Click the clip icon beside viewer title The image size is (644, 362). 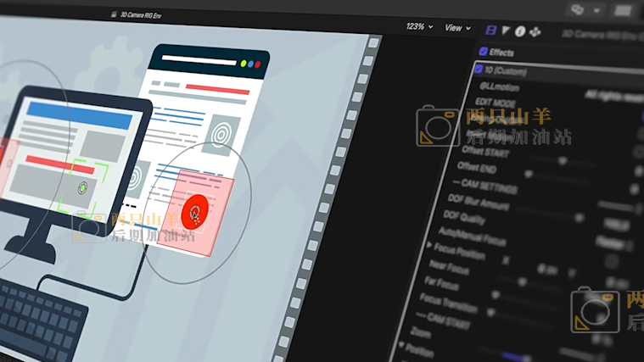pos(114,14)
